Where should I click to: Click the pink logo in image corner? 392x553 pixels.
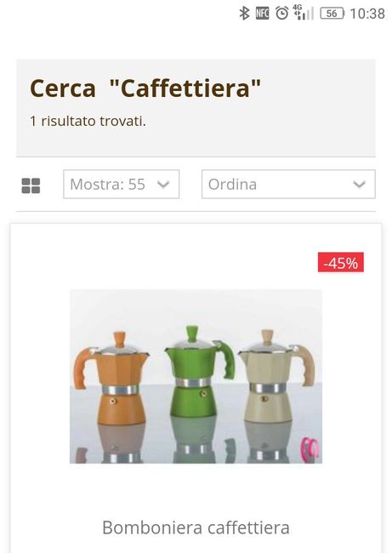point(310,448)
